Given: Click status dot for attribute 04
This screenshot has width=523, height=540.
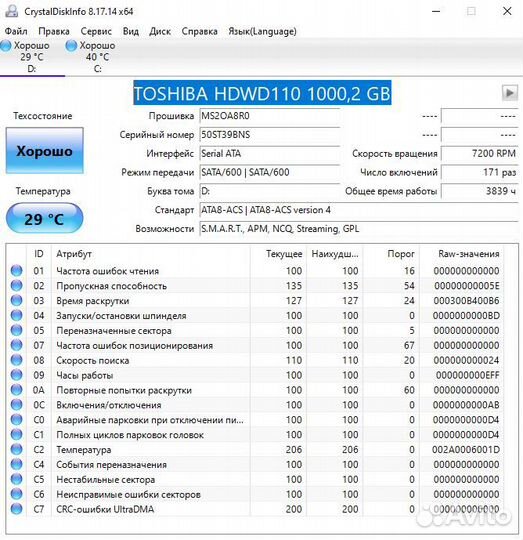Looking at the screenshot, I should 16,315.
